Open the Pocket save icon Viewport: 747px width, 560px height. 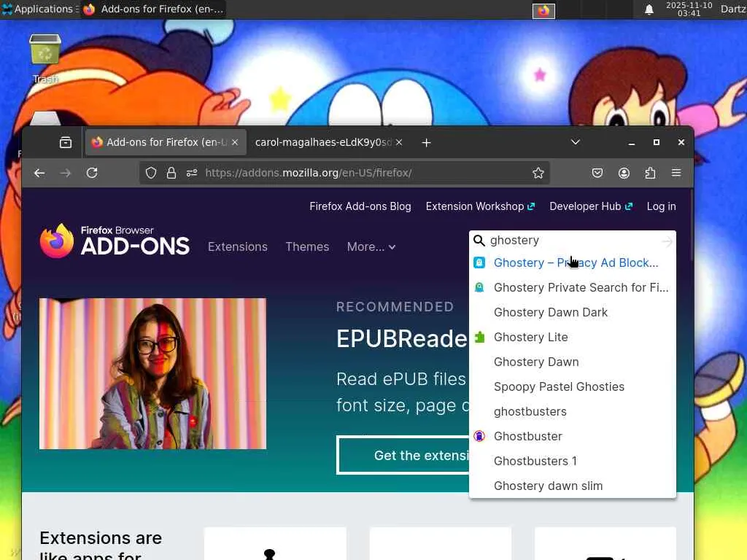[x=597, y=173]
